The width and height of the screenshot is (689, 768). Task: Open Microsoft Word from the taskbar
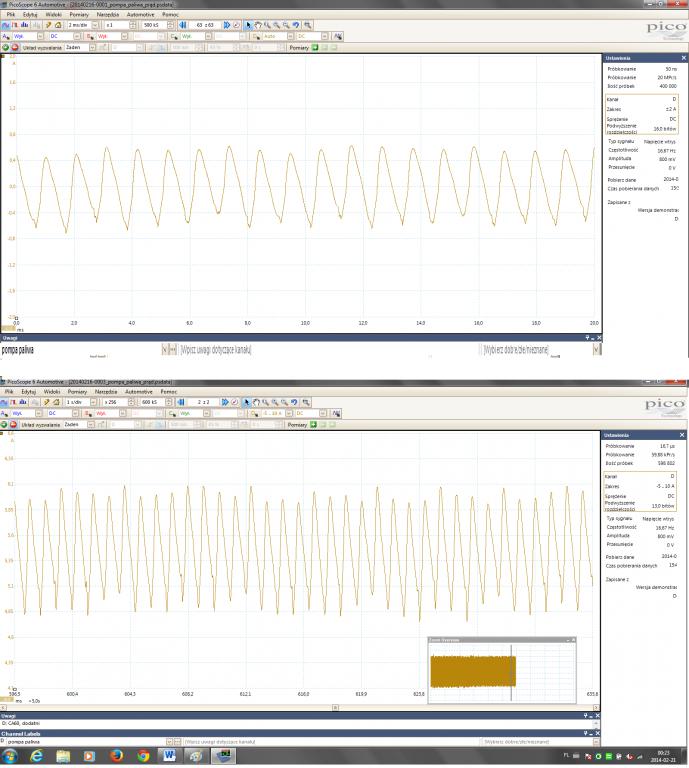coord(168,756)
